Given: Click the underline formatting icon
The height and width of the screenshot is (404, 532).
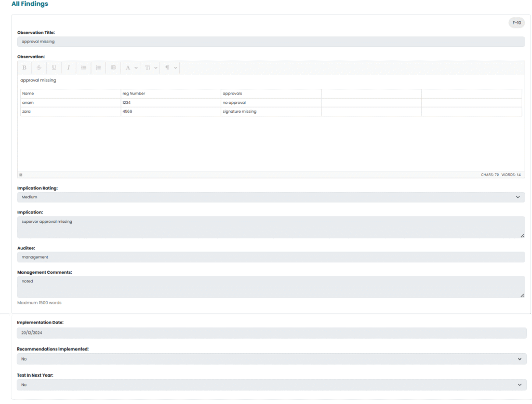Looking at the screenshot, I should click(54, 68).
